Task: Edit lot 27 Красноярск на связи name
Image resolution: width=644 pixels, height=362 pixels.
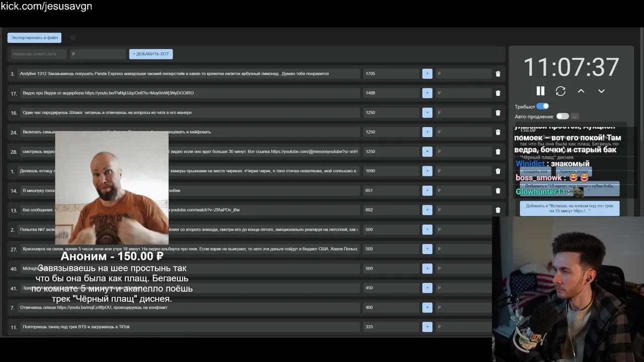Action: coord(190,249)
